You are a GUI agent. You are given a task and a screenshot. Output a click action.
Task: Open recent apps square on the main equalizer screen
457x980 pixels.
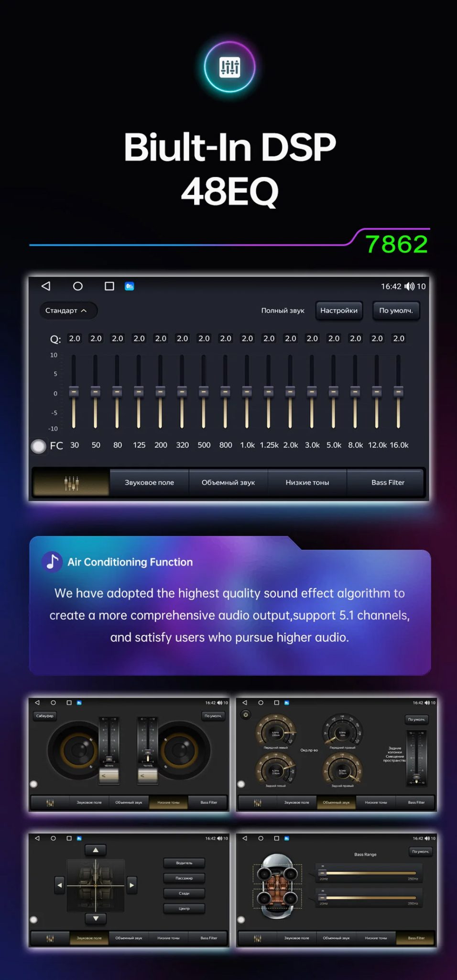click(109, 286)
